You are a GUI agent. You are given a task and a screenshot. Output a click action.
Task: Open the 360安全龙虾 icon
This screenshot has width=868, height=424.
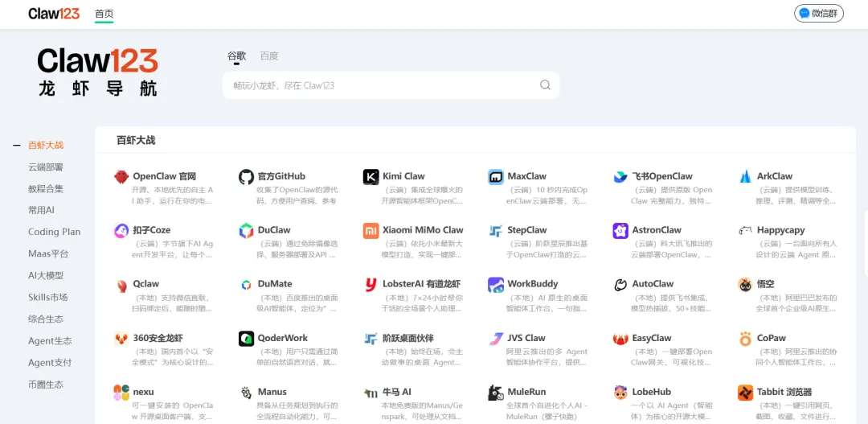121,339
